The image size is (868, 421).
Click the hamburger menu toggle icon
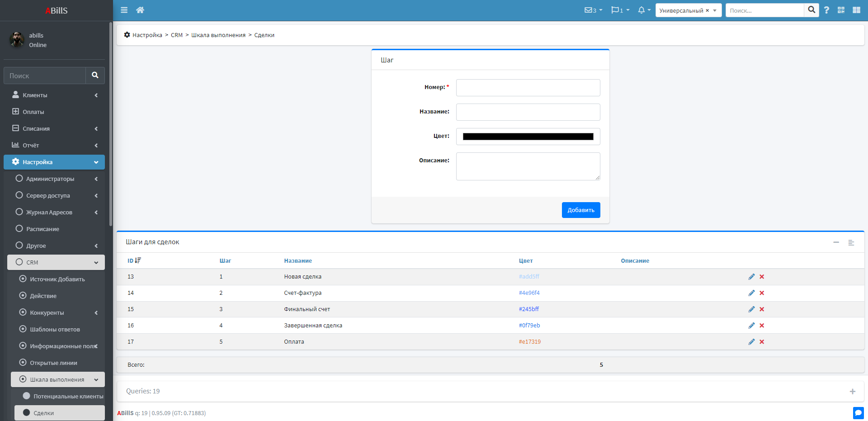tap(124, 10)
